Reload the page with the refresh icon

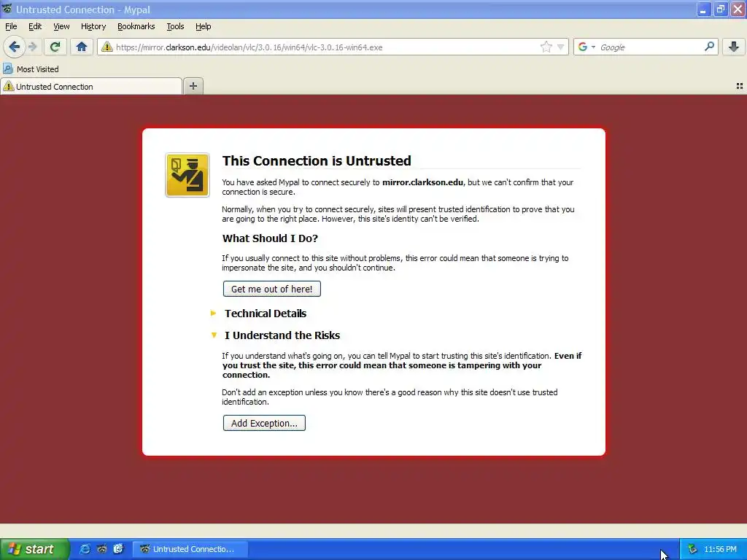tap(55, 47)
